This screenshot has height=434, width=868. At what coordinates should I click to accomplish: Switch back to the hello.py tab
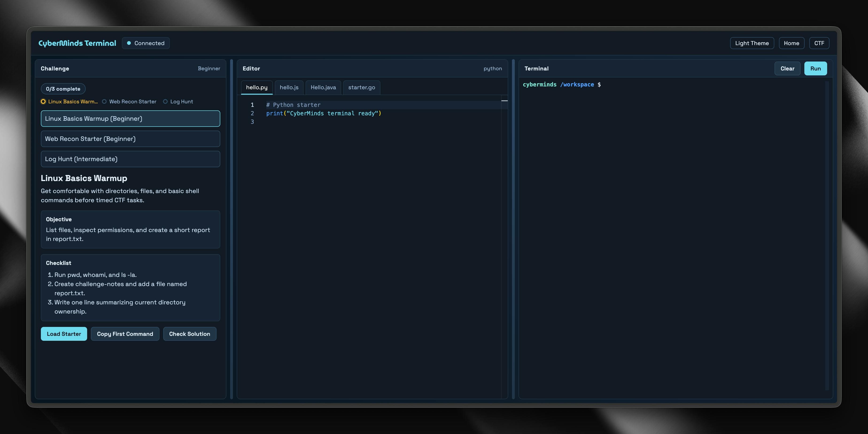(x=256, y=87)
